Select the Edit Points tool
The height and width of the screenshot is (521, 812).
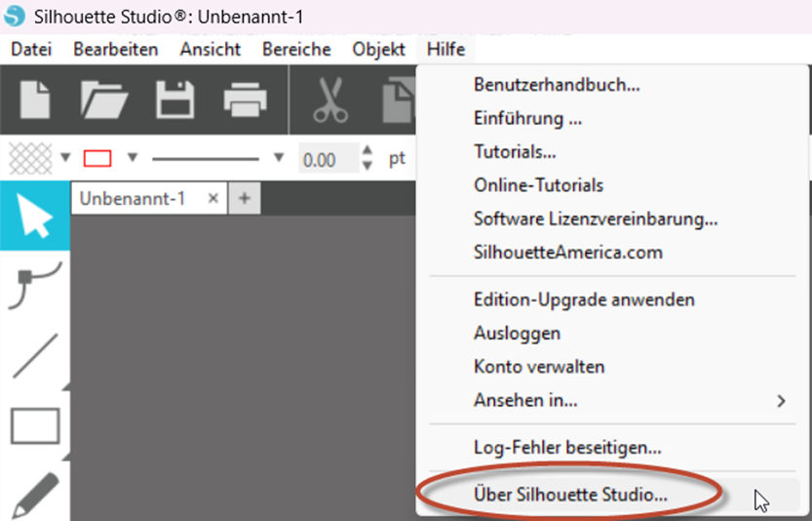click(x=34, y=283)
